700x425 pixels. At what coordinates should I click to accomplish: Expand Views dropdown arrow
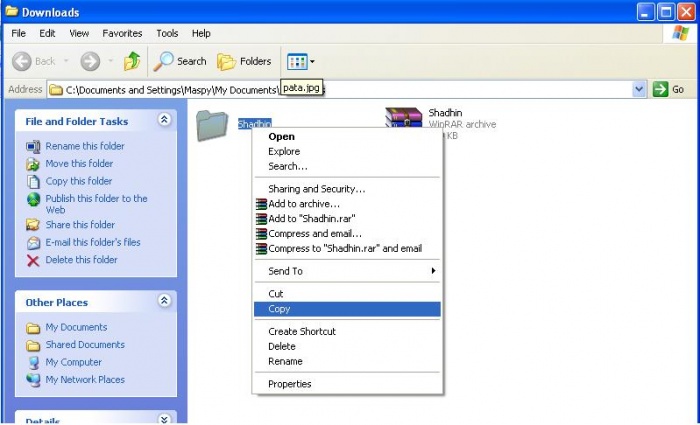312,62
